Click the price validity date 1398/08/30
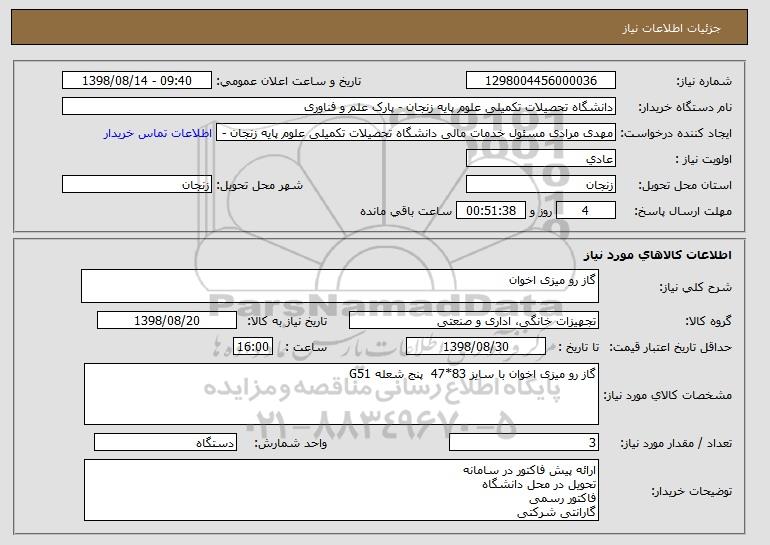This screenshot has width=770, height=545. pyautogui.click(x=476, y=347)
